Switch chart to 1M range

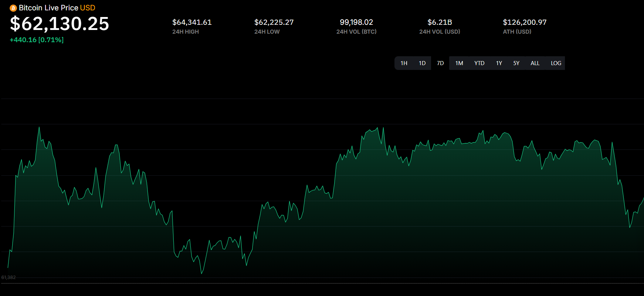tap(459, 63)
